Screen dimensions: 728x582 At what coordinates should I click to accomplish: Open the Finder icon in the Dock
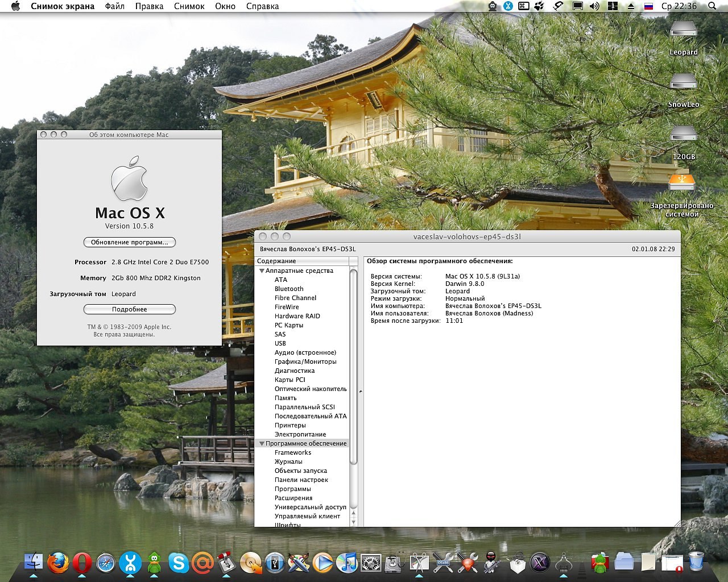34,562
